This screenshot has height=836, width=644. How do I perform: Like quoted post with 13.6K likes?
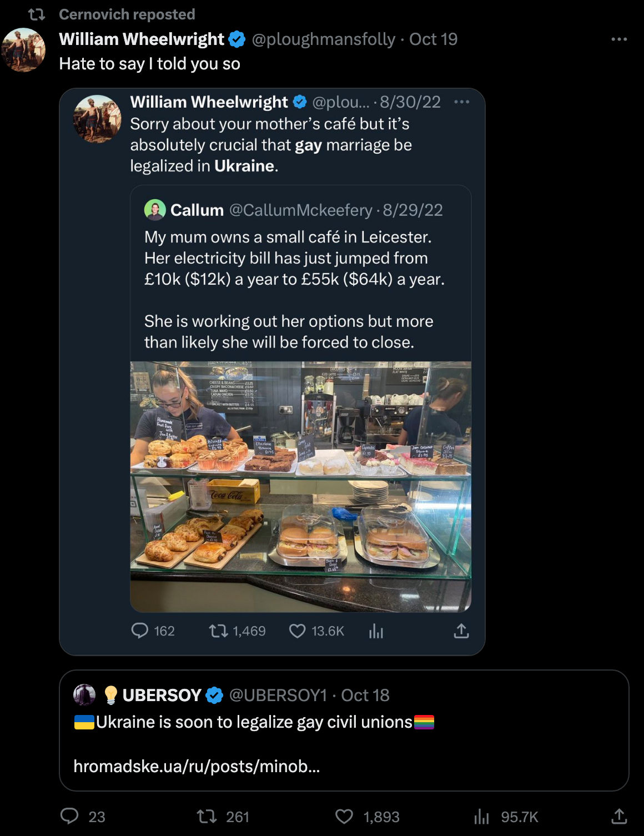(x=298, y=631)
